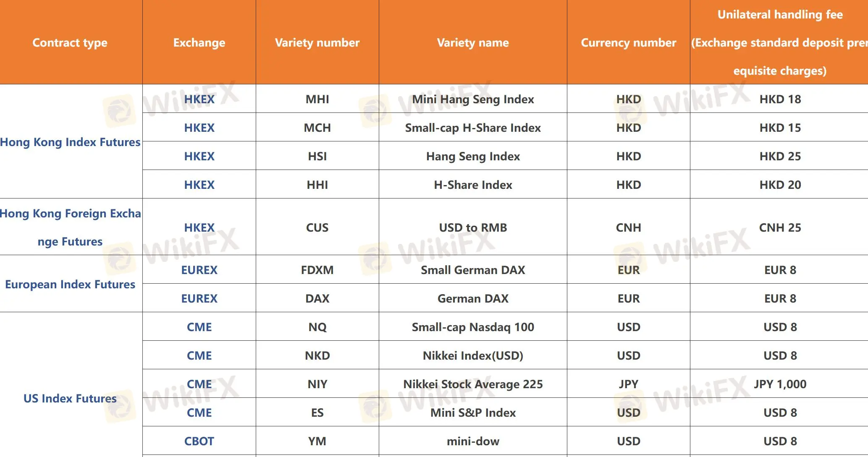Click EUREX link beside DAX

199,299
